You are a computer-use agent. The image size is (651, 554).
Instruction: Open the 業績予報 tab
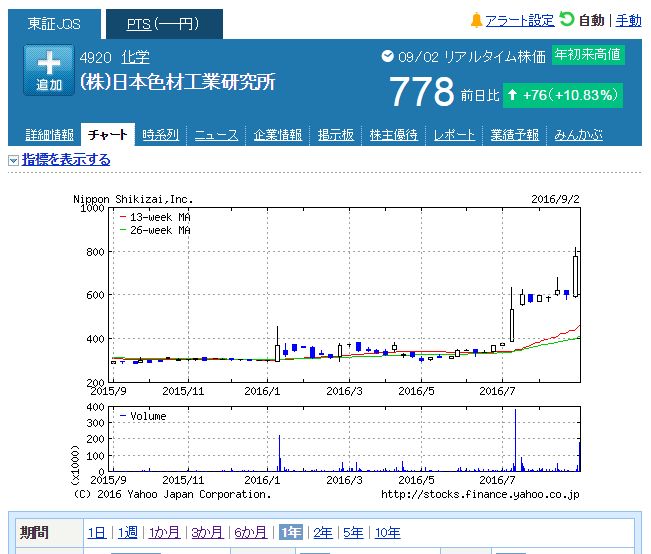514,135
